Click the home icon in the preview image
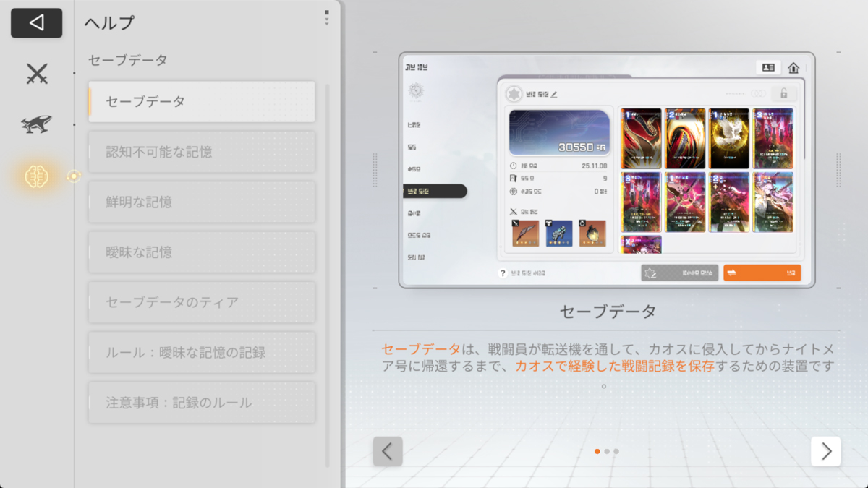 [793, 68]
